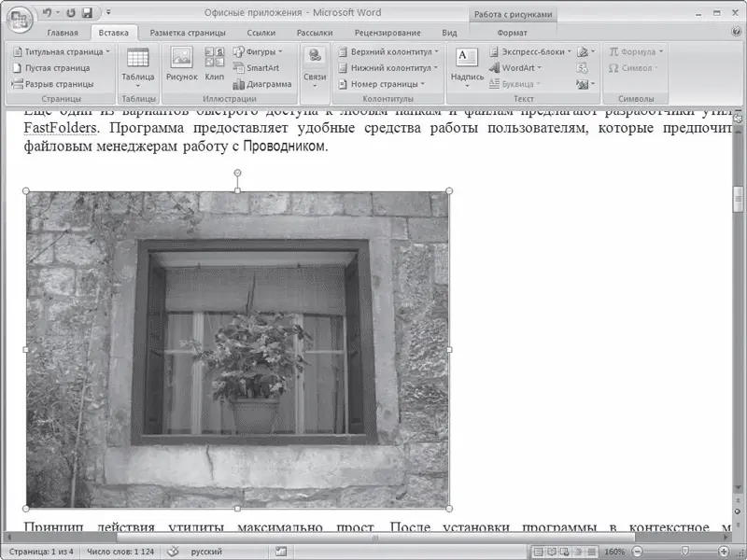The width and height of the screenshot is (747, 560).
Task: Click the zoom slider handle
Action: click(x=685, y=552)
